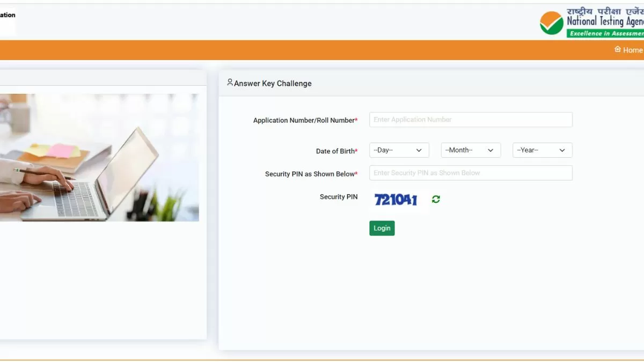Screen dimensions: 644x362
Task: Focus the Enter Application Number field
Action: 471,120
